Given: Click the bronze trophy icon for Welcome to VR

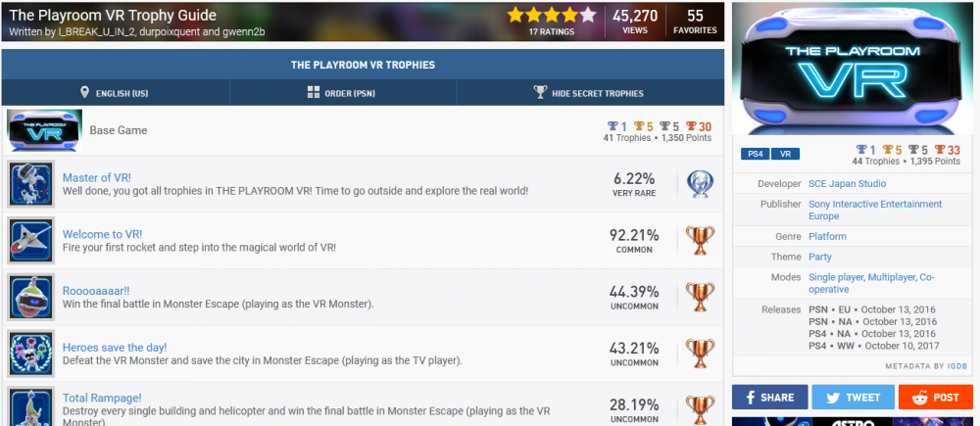Looking at the screenshot, I should pyautogui.click(x=700, y=240).
